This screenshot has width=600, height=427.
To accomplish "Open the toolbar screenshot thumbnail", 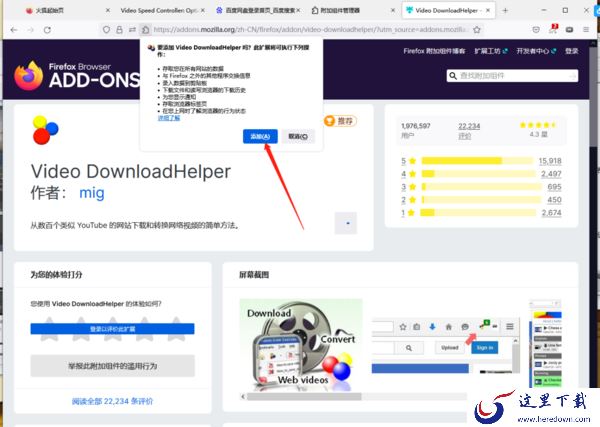I will tap(446, 345).
